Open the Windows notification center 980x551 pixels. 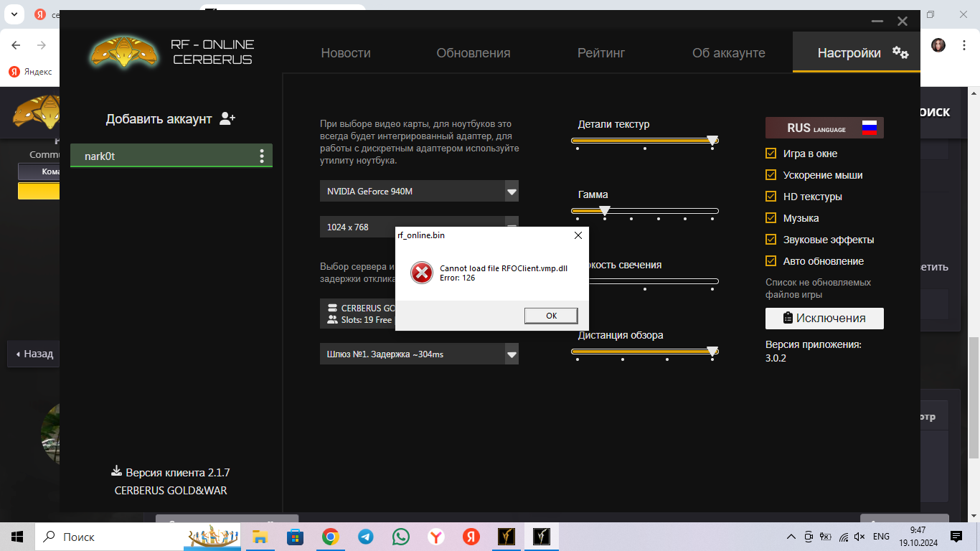coord(956,537)
